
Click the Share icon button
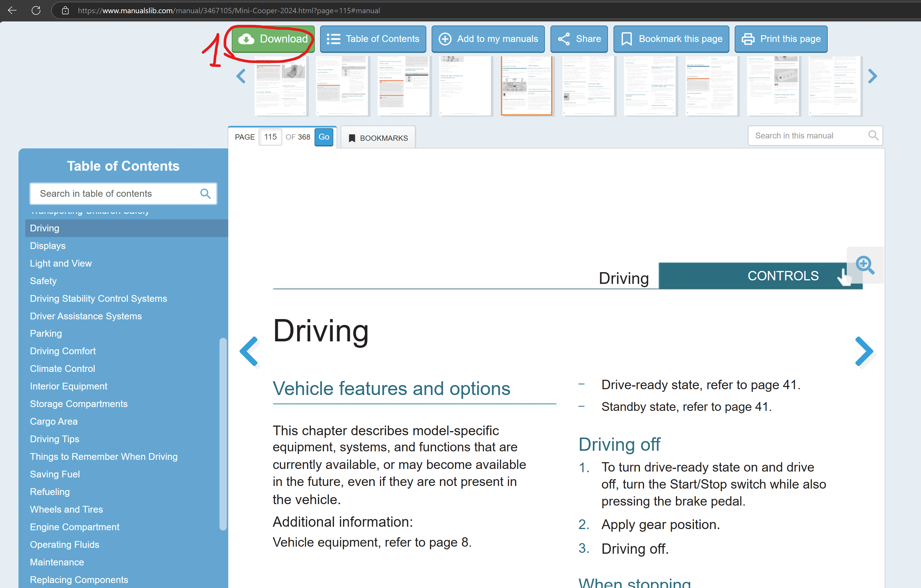coord(579,39)
